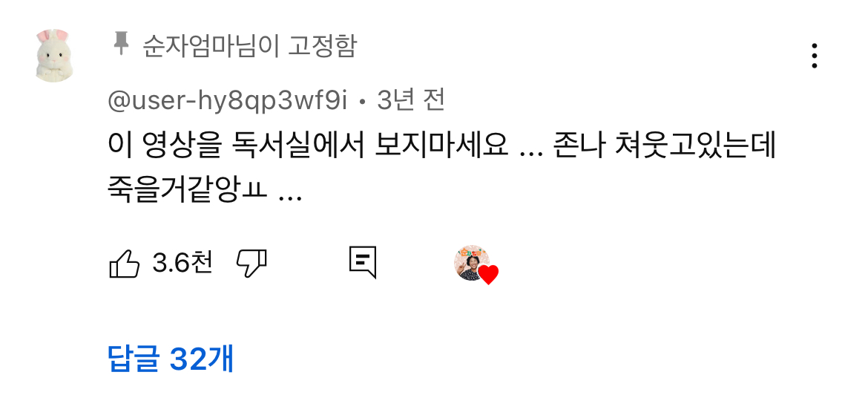Open profile of @user-hy8qp3wf9i
Screen dimensions: 868x398
tap(227, 101)
